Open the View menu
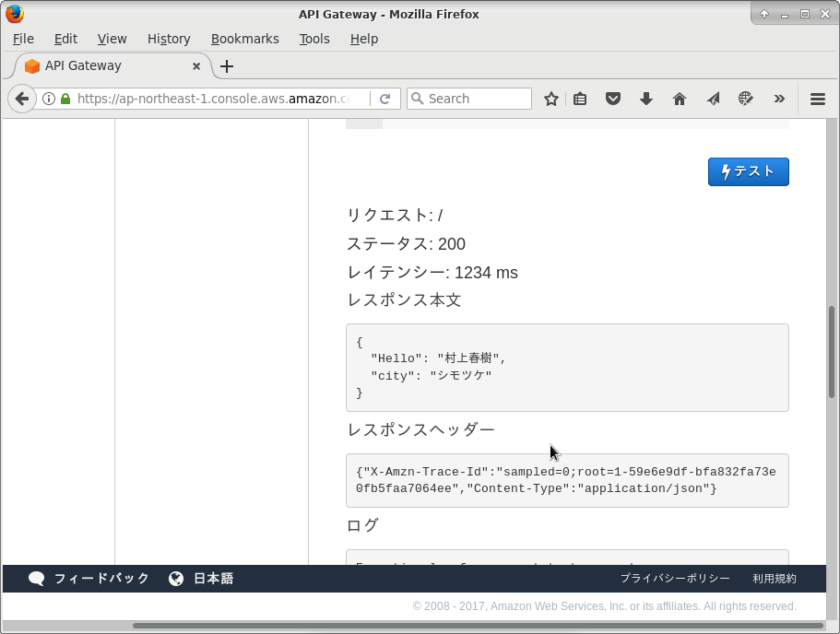This screenshot has height=634, width=840. [112, 39]
